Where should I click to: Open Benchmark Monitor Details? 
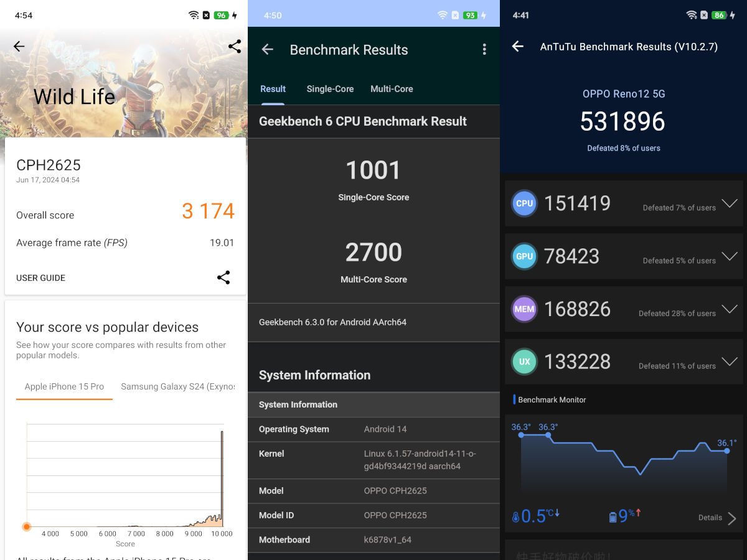717,518
